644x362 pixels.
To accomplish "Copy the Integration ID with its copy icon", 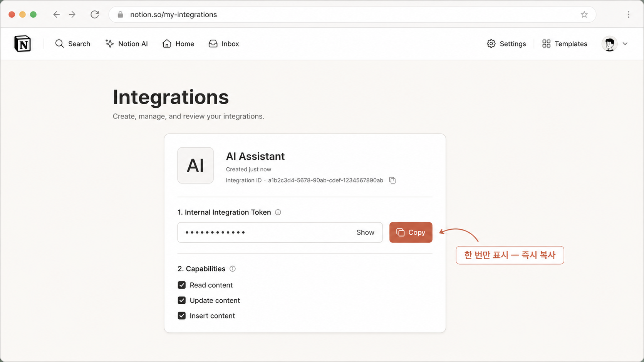I will [392, 180].
